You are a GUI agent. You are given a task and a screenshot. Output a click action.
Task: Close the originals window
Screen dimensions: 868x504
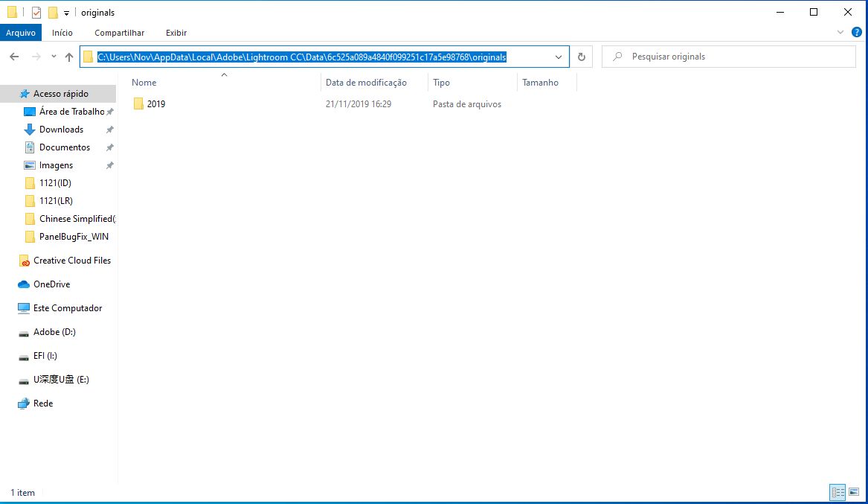[847, 12]
